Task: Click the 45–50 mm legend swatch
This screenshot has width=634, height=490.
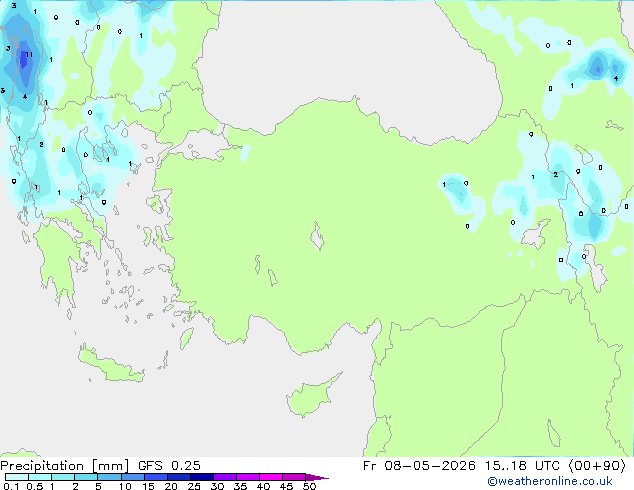Action: pyautogui.click(x=294, y=477)
